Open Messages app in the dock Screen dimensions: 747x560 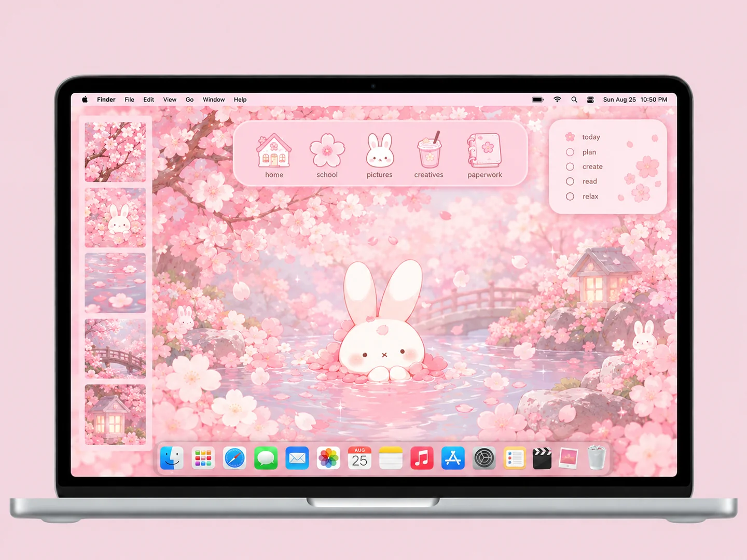pos(266,458)
